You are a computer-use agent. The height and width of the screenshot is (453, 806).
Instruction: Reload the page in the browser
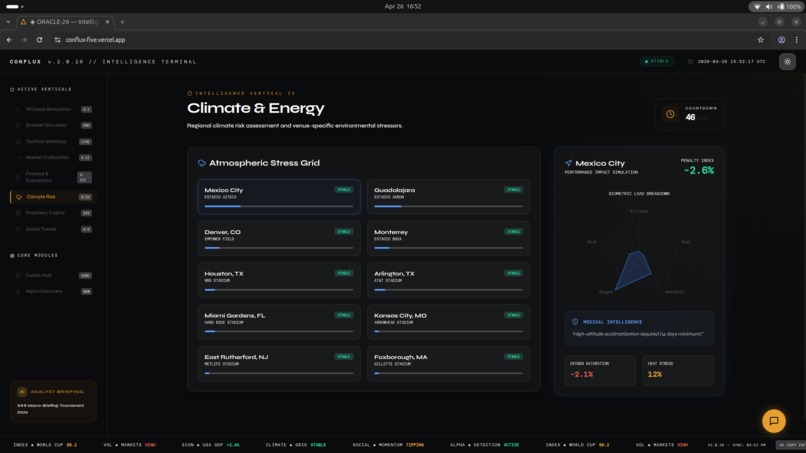[39, 40]
